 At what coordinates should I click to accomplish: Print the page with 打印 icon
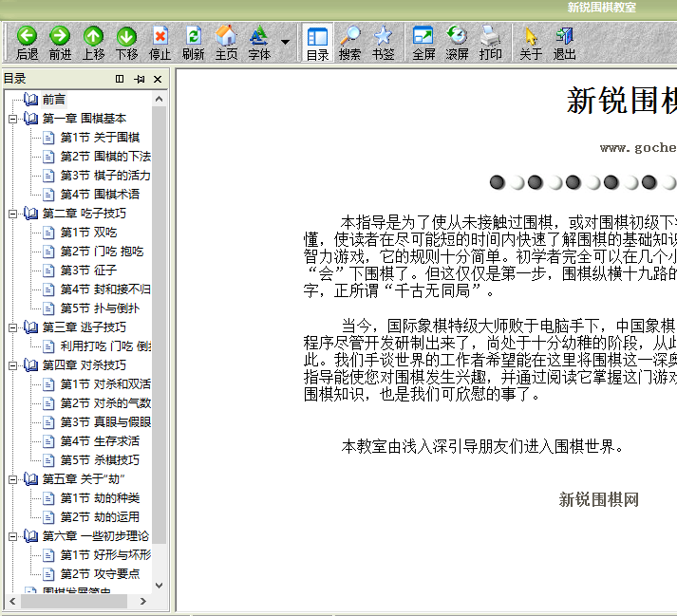click(x=490, y=36)
